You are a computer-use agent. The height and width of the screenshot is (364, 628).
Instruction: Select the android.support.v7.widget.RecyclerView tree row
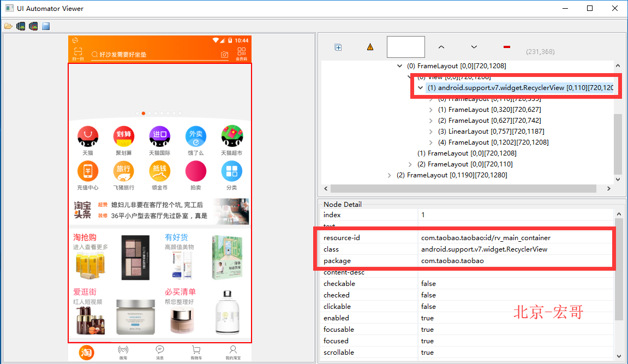(x=520, y=88)
